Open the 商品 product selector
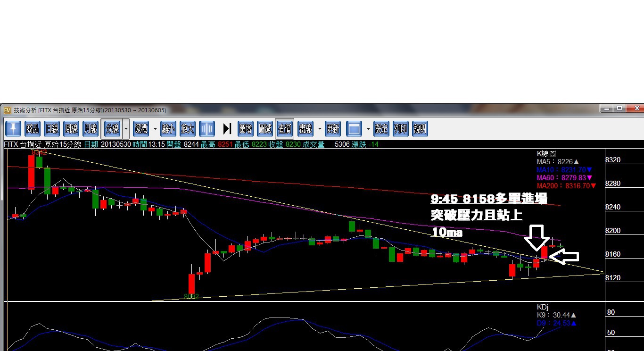 (33, 128)
